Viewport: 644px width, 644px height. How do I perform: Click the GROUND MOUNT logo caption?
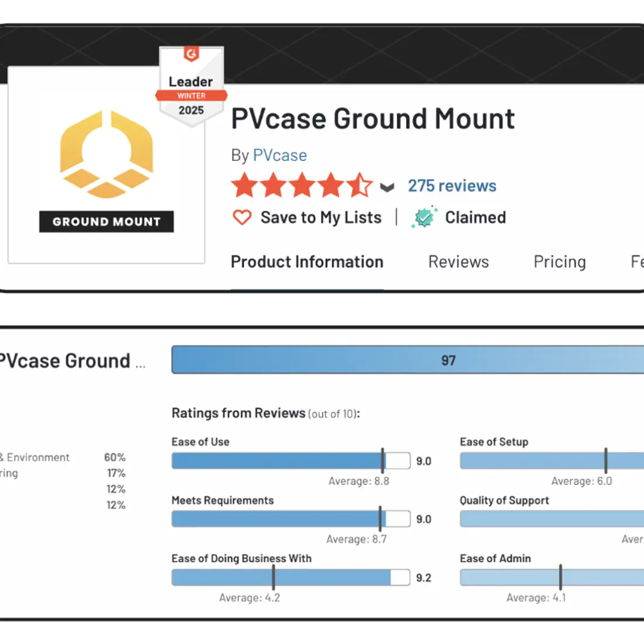click(x=107, y=222)
